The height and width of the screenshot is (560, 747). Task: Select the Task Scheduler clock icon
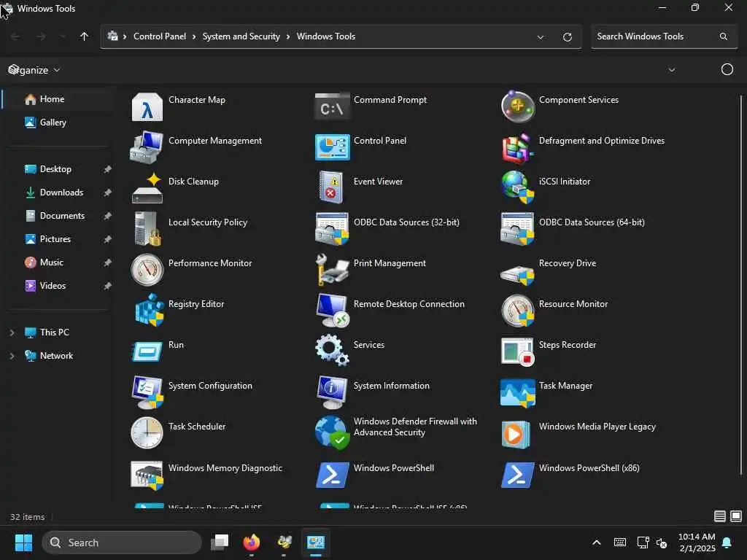tap(147, 433)
